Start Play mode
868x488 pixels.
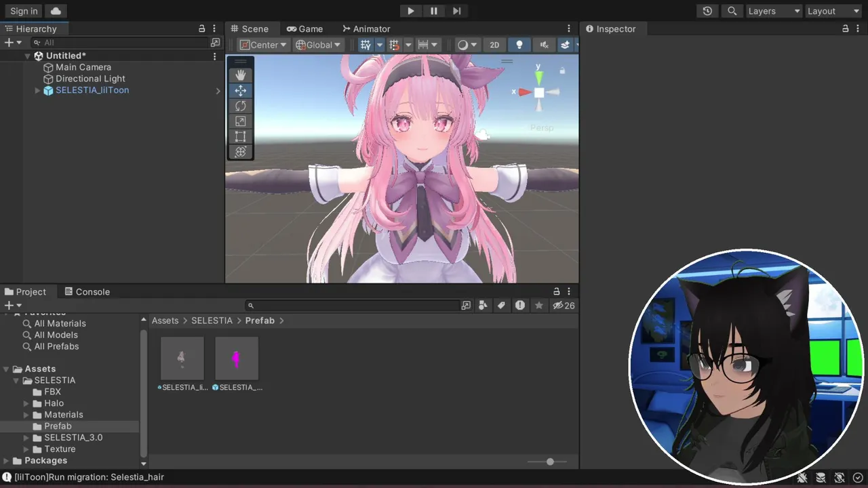pyautogui.click(x=410, y=11)
